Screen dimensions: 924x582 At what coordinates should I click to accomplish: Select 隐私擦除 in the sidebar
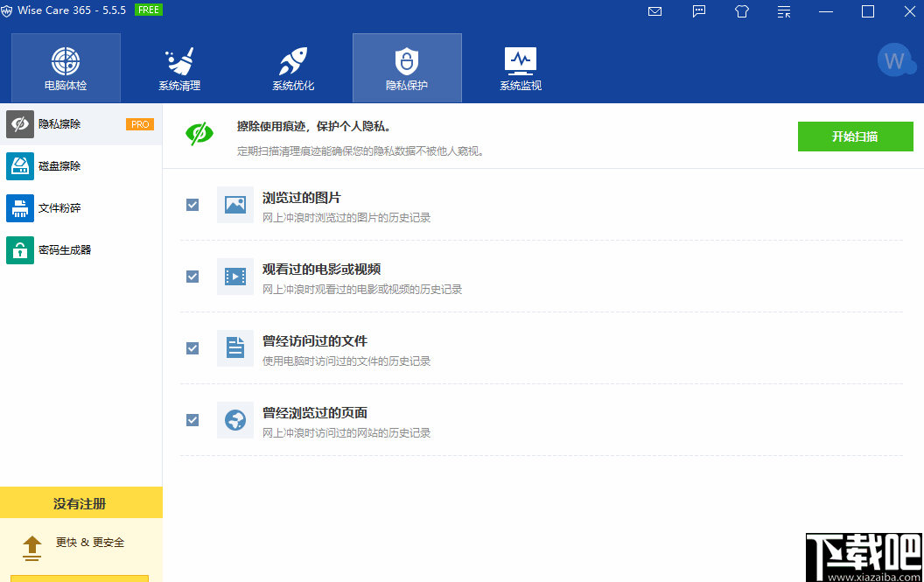click(81, 124)
